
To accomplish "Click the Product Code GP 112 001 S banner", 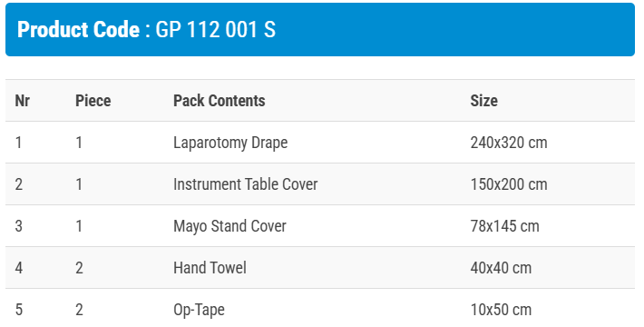I will 320,30.
